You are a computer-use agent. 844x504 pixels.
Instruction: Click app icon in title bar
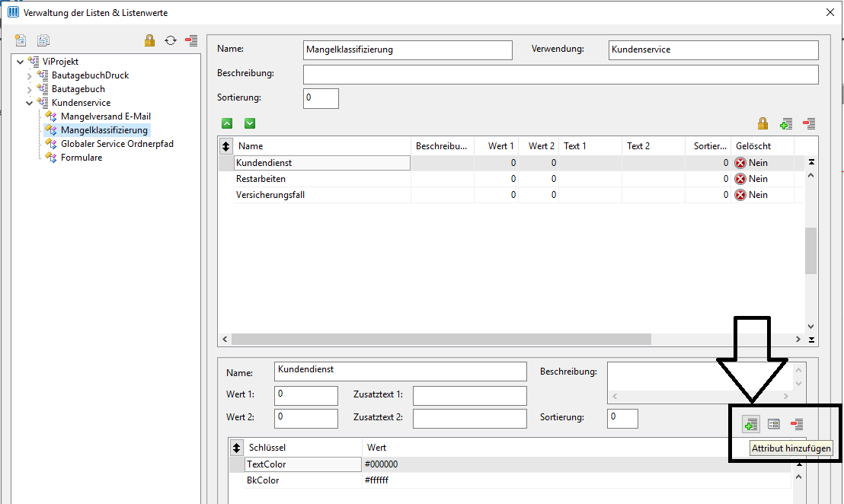(13, 12)
